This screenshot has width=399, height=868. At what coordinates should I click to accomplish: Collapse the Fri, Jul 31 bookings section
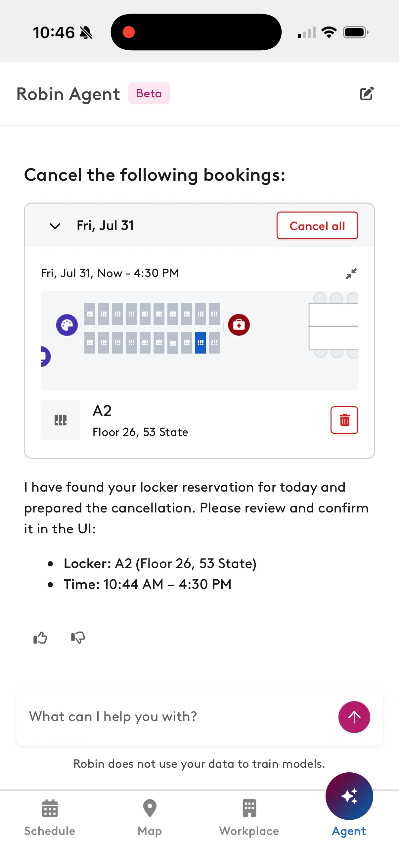pyautogui.click(x=55, y=226)
